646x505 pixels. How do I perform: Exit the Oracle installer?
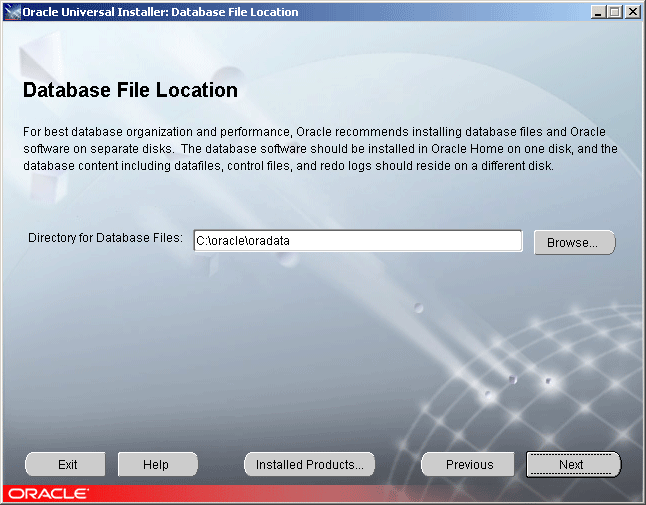point(66,465)
